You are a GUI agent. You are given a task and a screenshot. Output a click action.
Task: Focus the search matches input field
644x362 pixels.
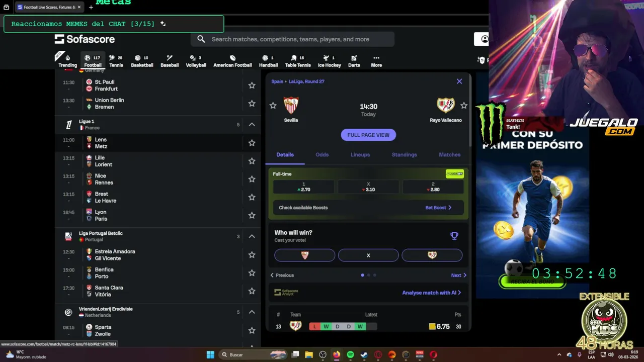pyautogui.click(x=292, y=39)
